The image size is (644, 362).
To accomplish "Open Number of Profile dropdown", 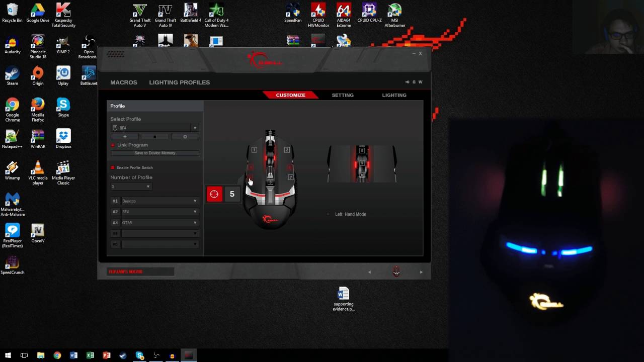I will coord(131,187).
